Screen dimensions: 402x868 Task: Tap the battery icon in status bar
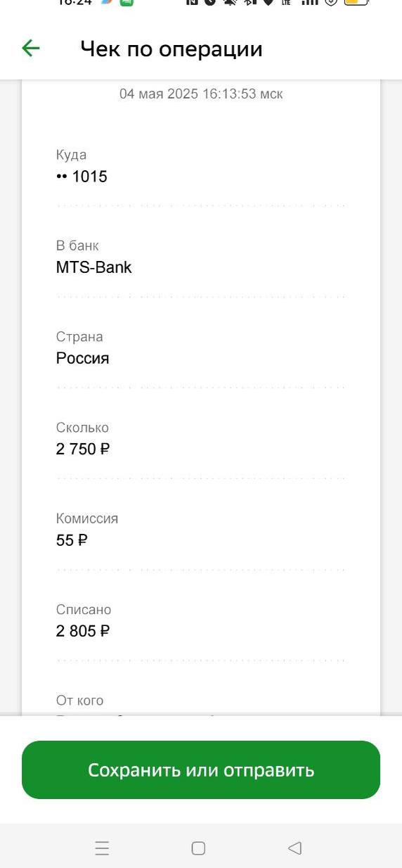coord(356,2)
